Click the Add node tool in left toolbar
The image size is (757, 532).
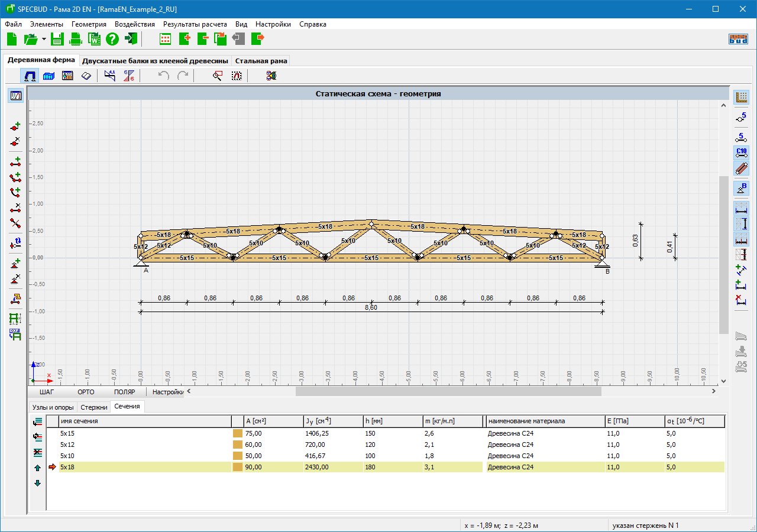[x=15, y=126]
